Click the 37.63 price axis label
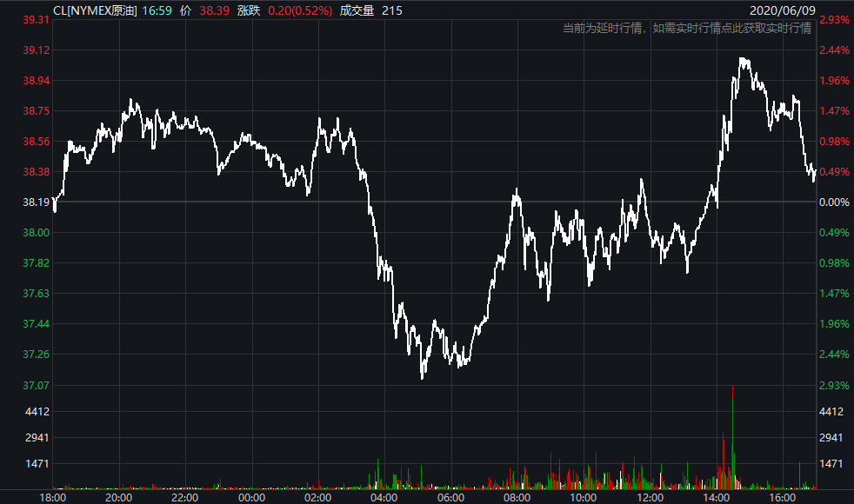This screenshot has height=504, width=854. pos(36,294)
